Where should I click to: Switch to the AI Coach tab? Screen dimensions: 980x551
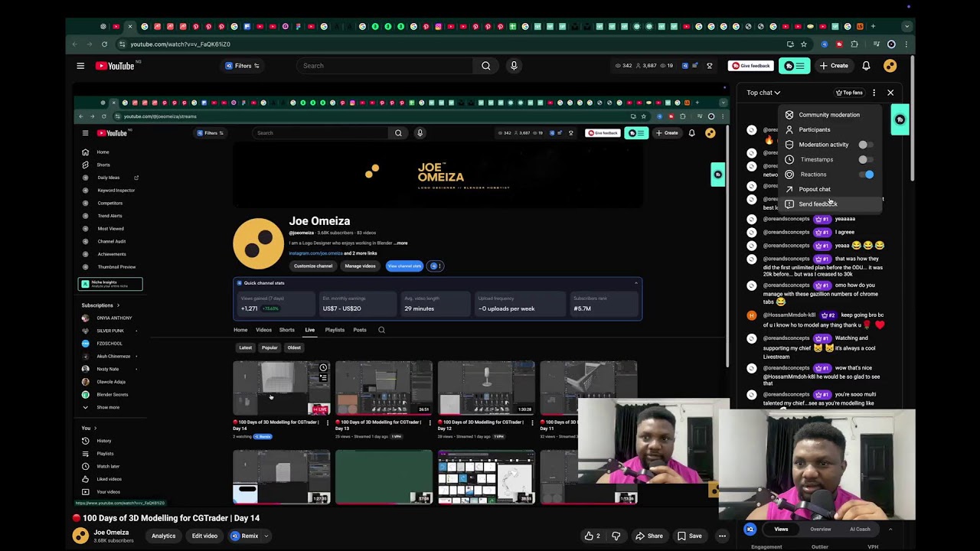(860, 529)
